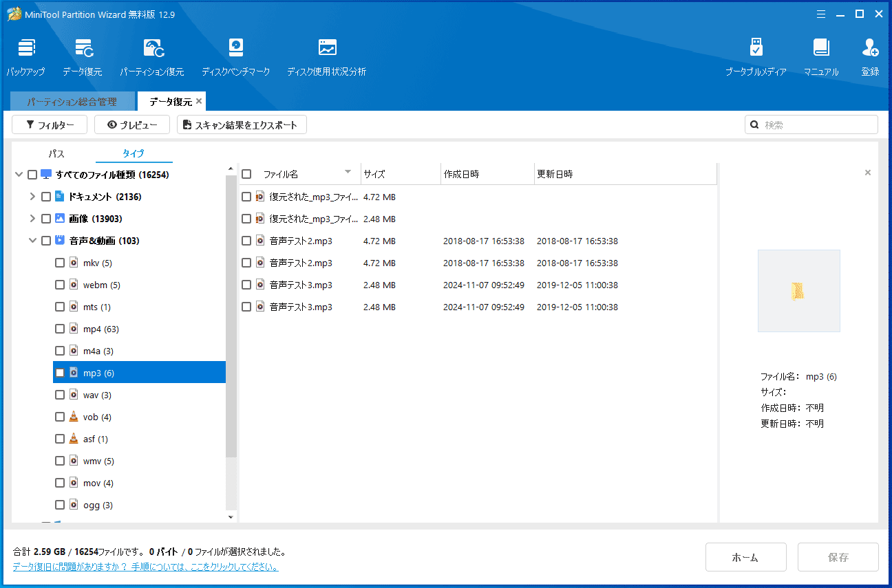Click the preview thumbnail image
Screen dimensions: 892x588
pyautogui.click(x=798, y=291)
